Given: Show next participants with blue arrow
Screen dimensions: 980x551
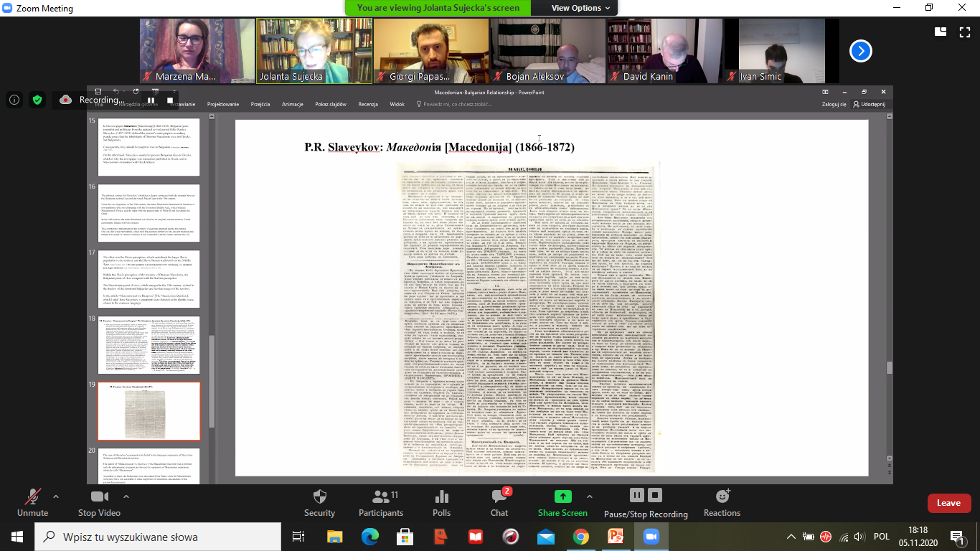Looking at the screenshot, I should pos(861,51).
